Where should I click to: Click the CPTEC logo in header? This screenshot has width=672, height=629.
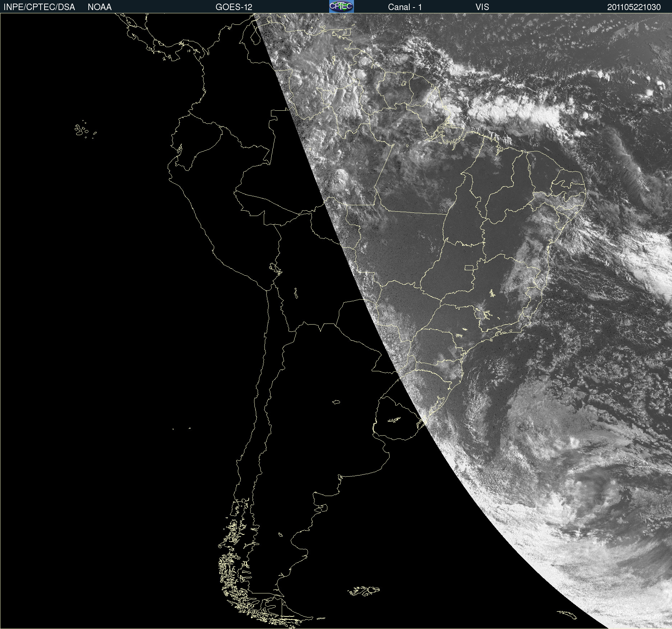pyautogui.click(x=341, y=6)
